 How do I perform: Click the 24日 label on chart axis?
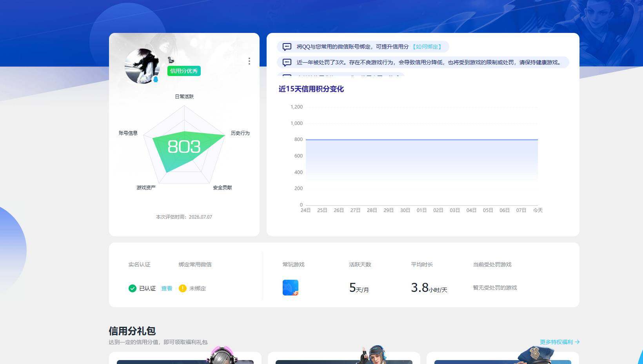click(306, 210)
